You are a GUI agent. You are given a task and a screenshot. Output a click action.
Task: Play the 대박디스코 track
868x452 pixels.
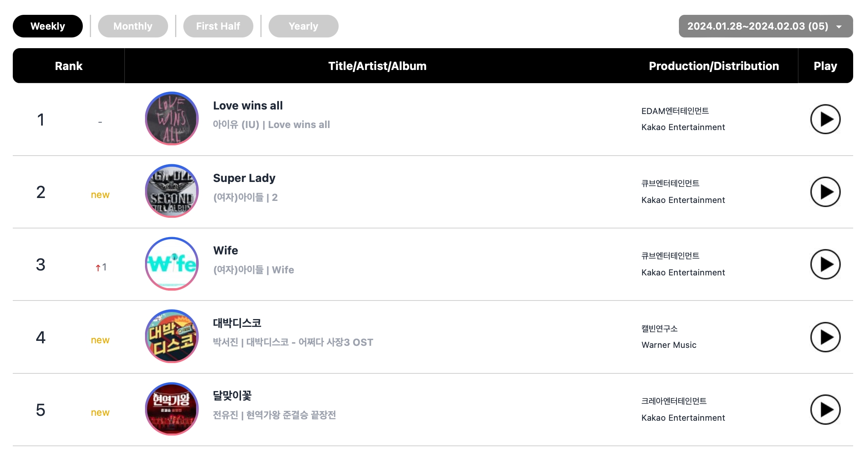coord(825,337)
